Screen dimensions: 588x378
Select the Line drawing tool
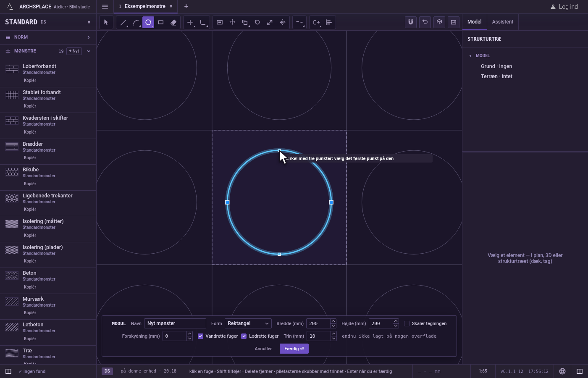(x=123, y=22)
